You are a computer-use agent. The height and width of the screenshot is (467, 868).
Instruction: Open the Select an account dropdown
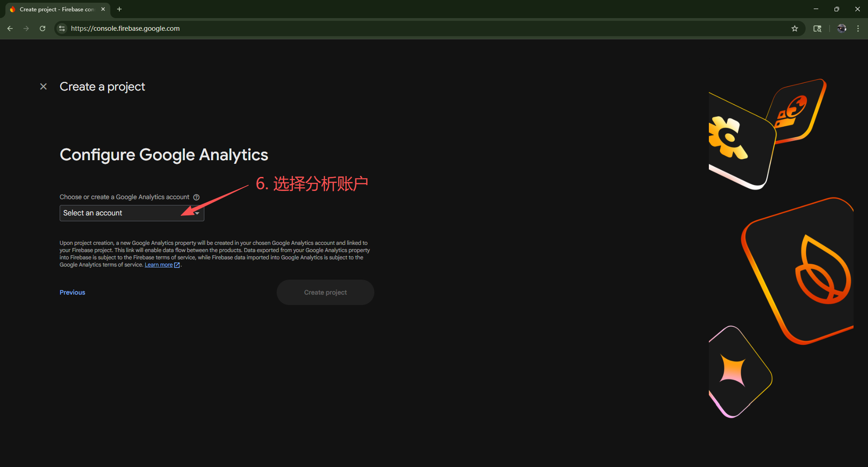pos(132,213)
